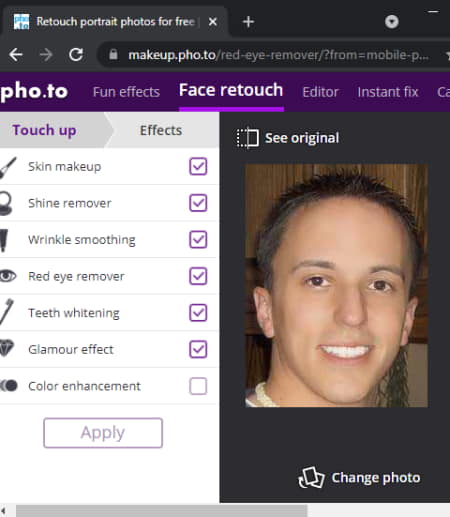Viewport: 450px width, 517px height.
Task: Click the makeup.pho.to address bar URL
Action: point(278,54)
